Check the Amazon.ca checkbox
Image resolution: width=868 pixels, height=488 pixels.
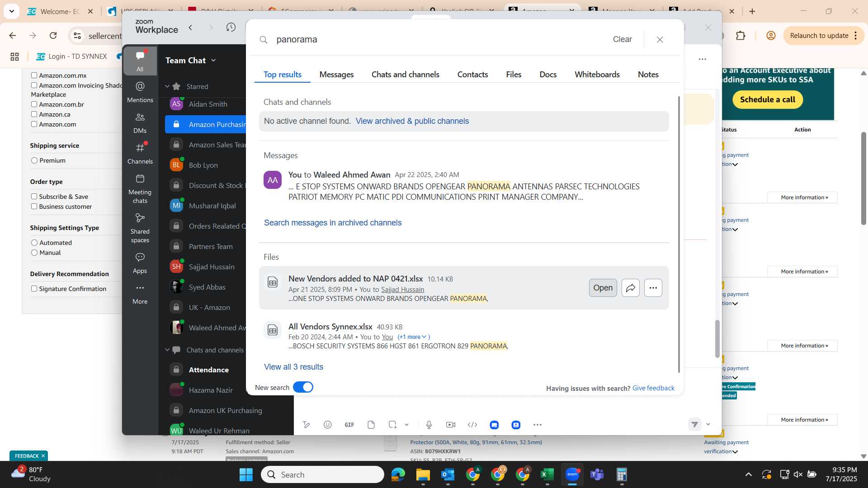(x=34, y=114)
